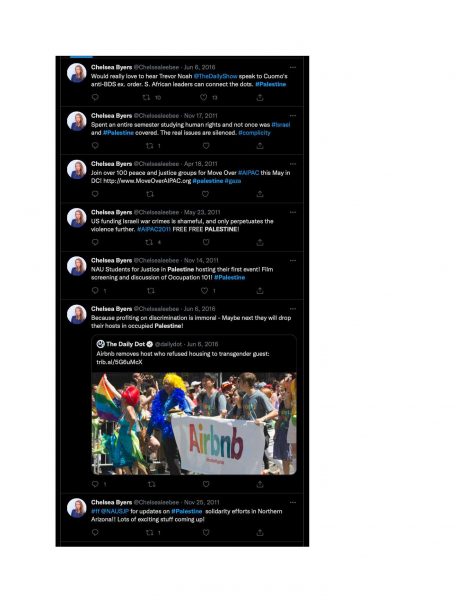Viewport: 464px width, 600px height.
Task: Retweet the Trevor Noah anti-BDS tweet
Action: tap(146, 97)
